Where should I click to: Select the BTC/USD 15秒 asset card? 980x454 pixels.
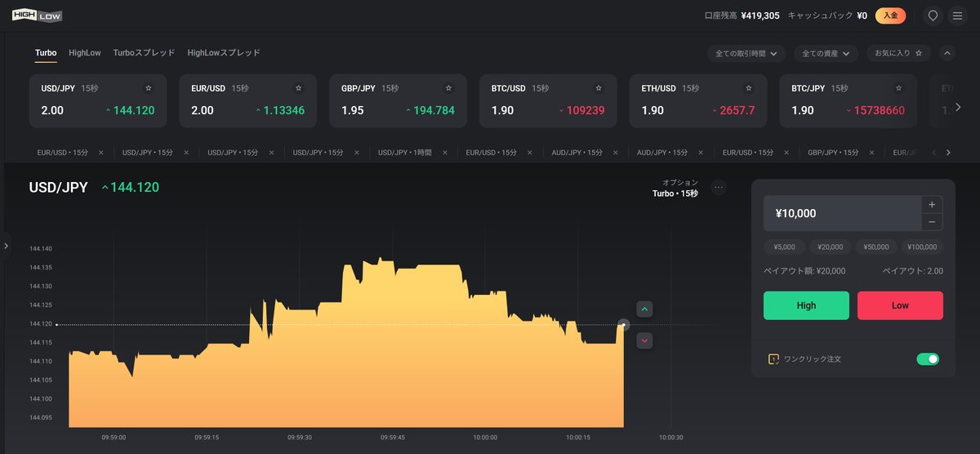pyautogui.click(x=548, y=101)
